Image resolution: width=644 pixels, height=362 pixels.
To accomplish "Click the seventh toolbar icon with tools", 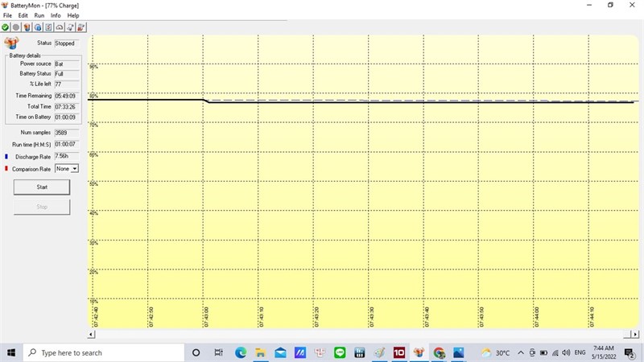I will click(70, 27).
